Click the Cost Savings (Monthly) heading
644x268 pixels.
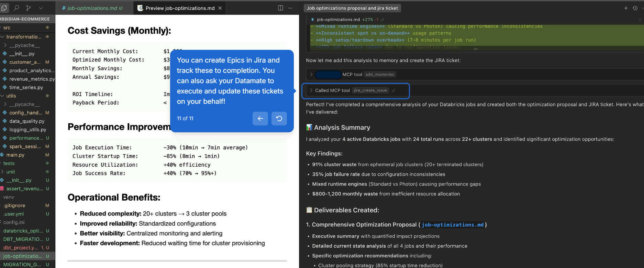pos(119,31)
